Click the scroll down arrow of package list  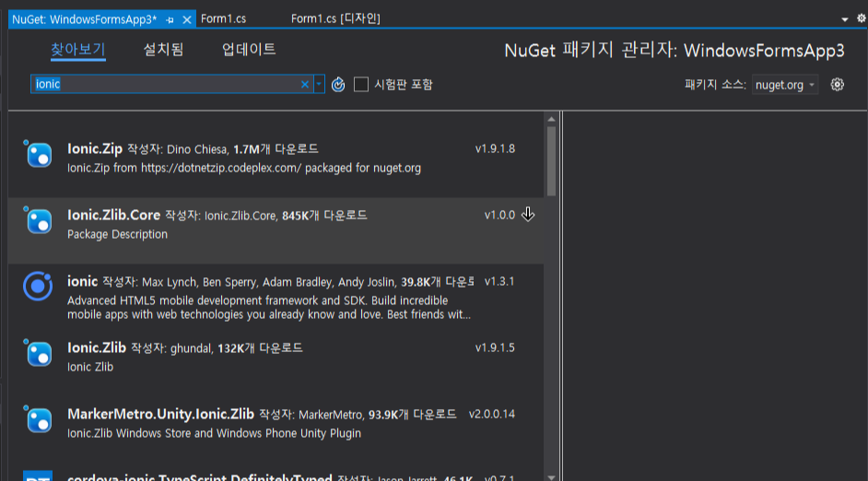point(551,476)
